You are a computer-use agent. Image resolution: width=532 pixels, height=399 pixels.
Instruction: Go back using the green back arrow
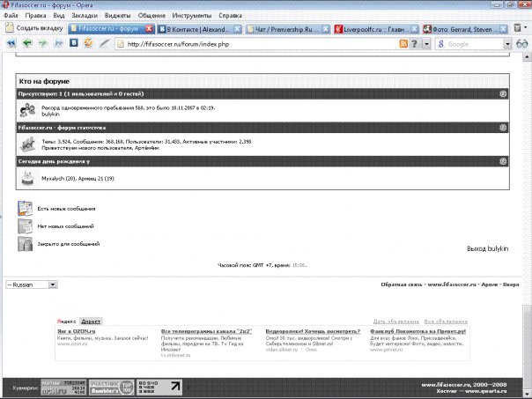[x=27, y=43]
